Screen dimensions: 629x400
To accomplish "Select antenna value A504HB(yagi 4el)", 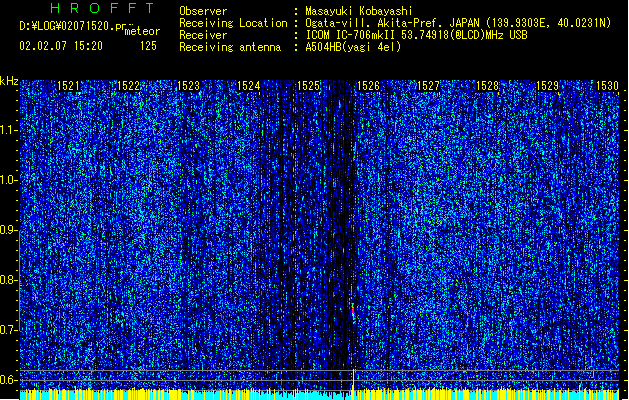I will point(353,47).
